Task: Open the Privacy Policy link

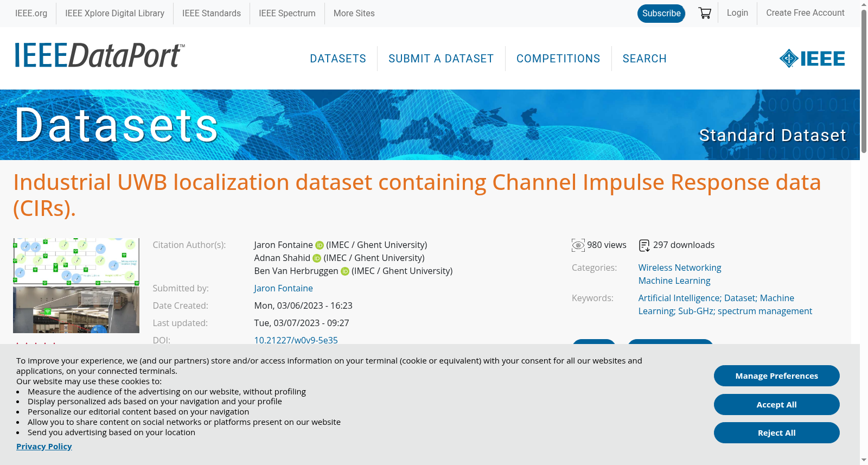Action: [44, 447]
